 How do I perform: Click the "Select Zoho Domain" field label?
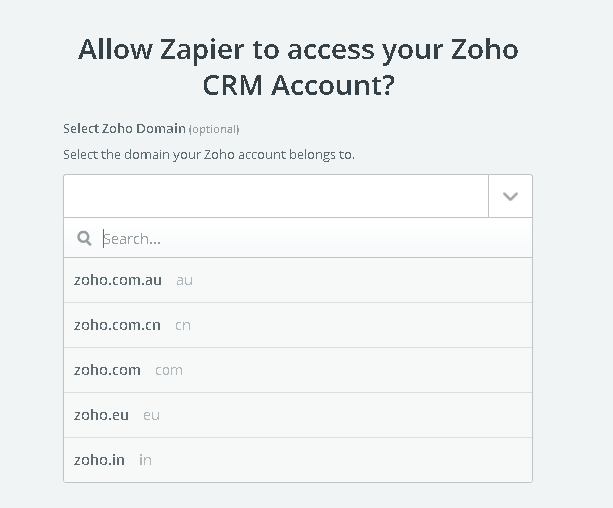tap(124, 128)
